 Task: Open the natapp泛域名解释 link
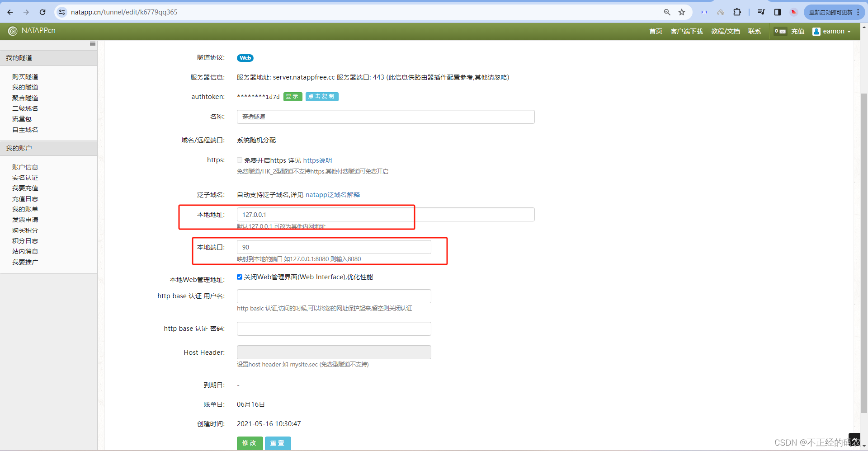click(x=333, y=195)
